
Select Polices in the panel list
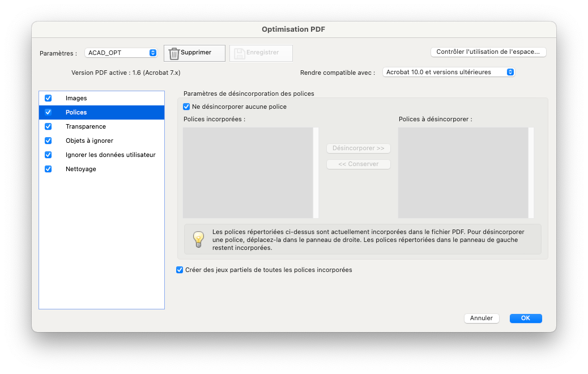point(101,112)
